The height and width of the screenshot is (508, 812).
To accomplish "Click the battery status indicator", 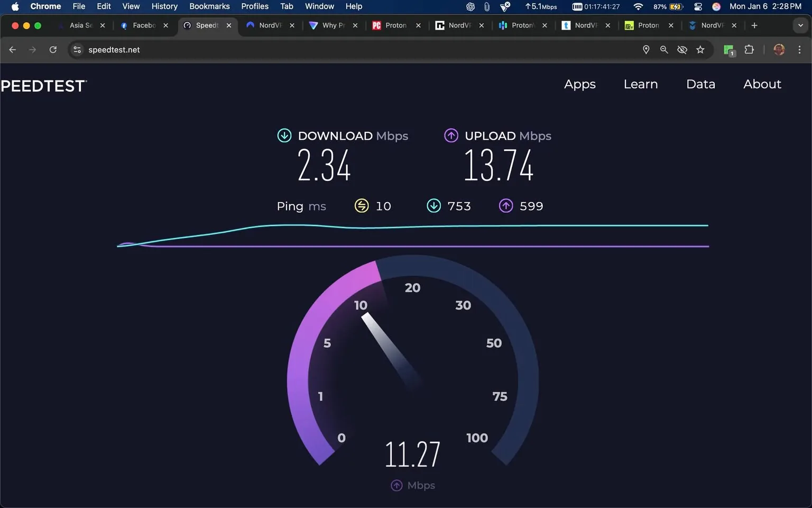I will click(669, 7).
